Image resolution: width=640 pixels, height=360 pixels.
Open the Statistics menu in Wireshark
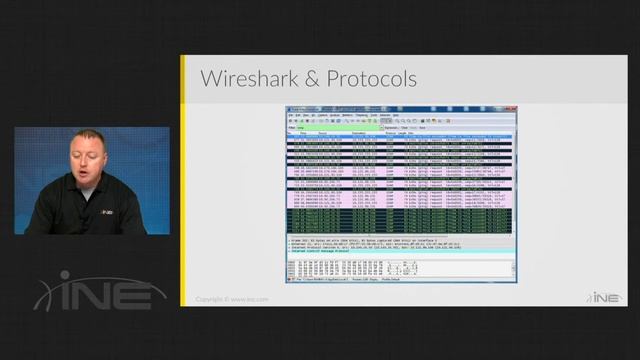(x=347, y=116)
